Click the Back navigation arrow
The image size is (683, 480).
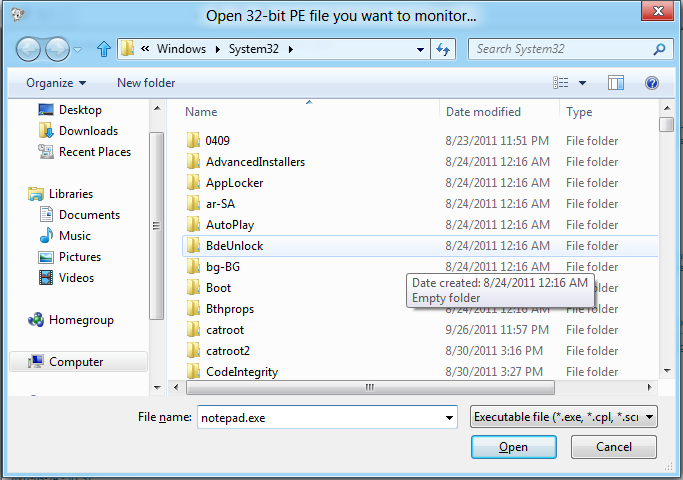30,49
